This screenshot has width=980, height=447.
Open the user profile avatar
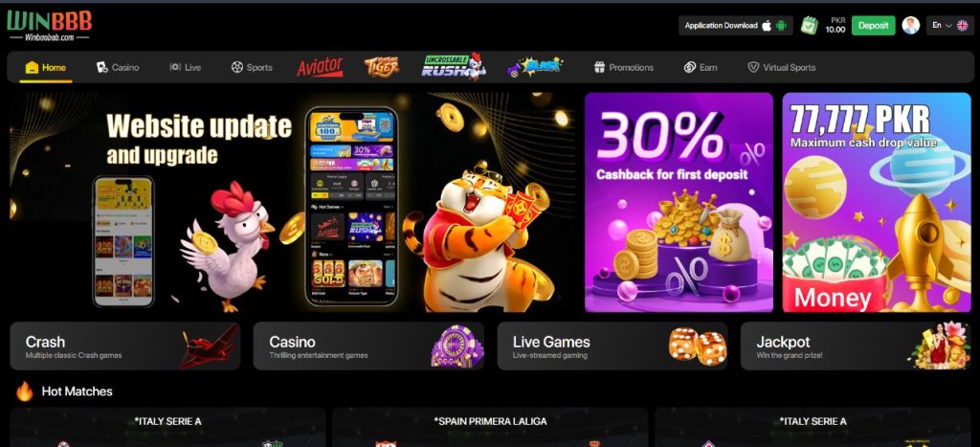pyautogui.click(x=911, y=26)
